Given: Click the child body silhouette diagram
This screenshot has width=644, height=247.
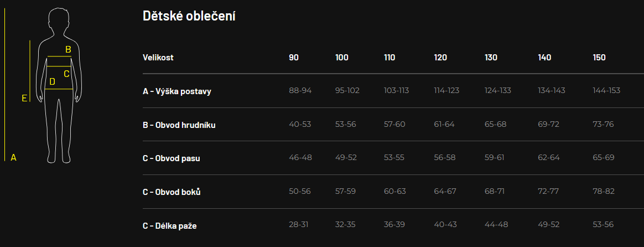Looking at the screenshot, I should 59,85.
